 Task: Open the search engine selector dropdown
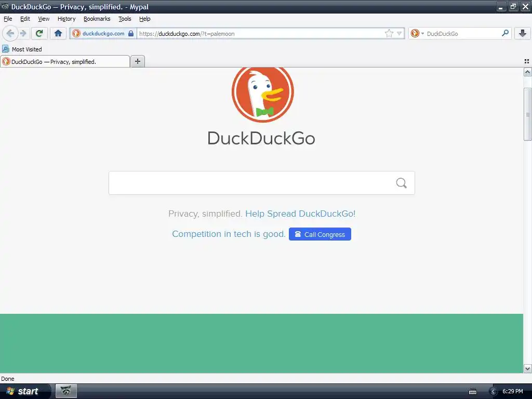pyautogui.click(x=417, y=33)
